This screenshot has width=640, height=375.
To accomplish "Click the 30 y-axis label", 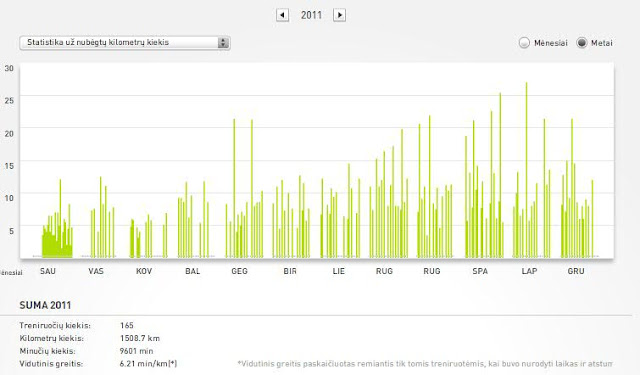I will [x=9, y=68].
